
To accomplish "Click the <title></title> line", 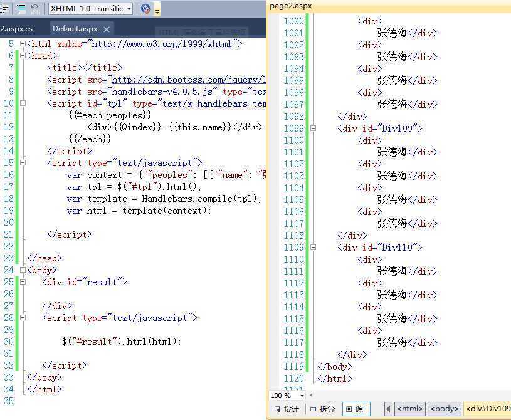I will tap(85, 68).
